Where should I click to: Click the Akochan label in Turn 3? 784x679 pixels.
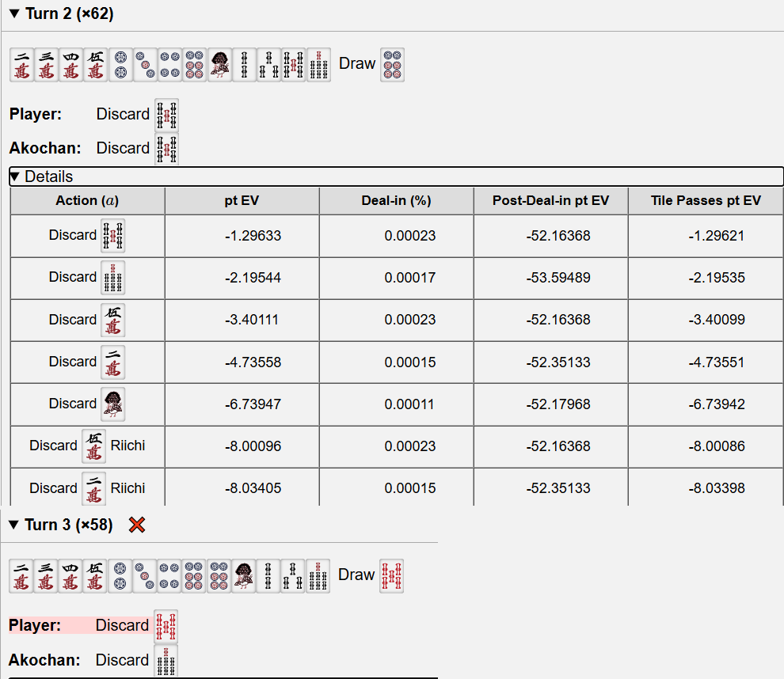44,660
